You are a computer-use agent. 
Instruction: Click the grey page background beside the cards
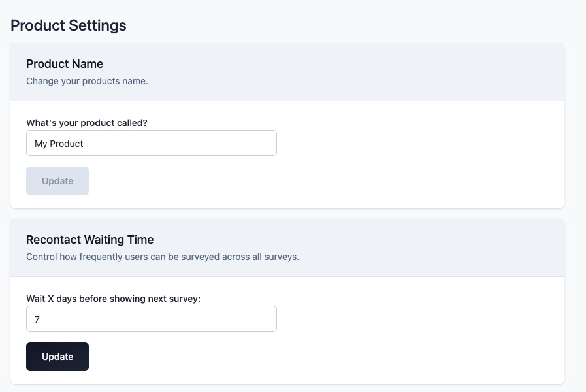[x=576, y=196]
